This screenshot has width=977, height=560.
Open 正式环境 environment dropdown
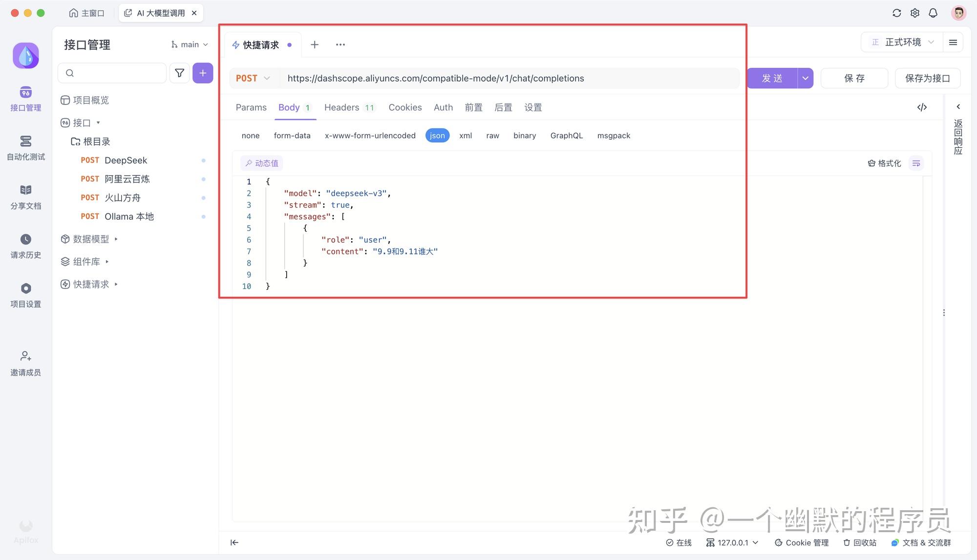coord(903,42)
